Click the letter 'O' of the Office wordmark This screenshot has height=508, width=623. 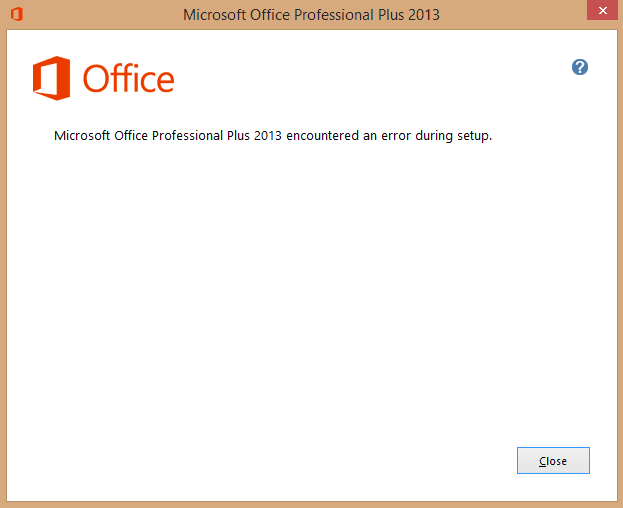(x=94, y=79)
